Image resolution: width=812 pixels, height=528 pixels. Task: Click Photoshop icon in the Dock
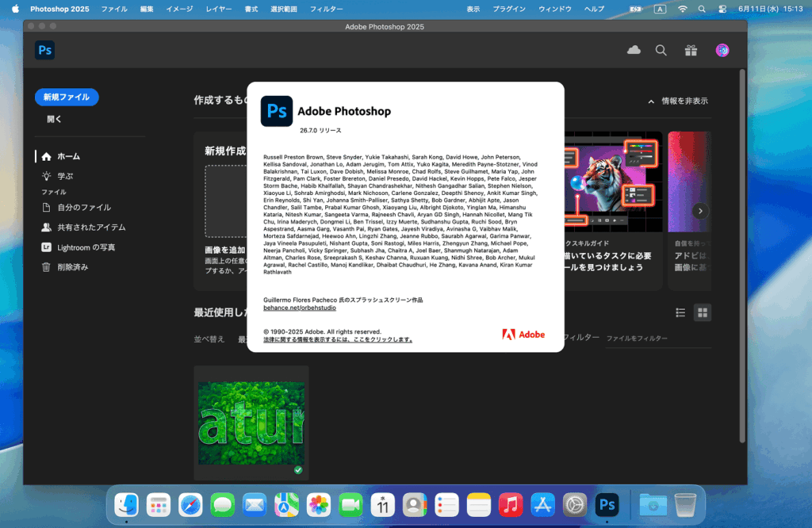coord(607,505)
